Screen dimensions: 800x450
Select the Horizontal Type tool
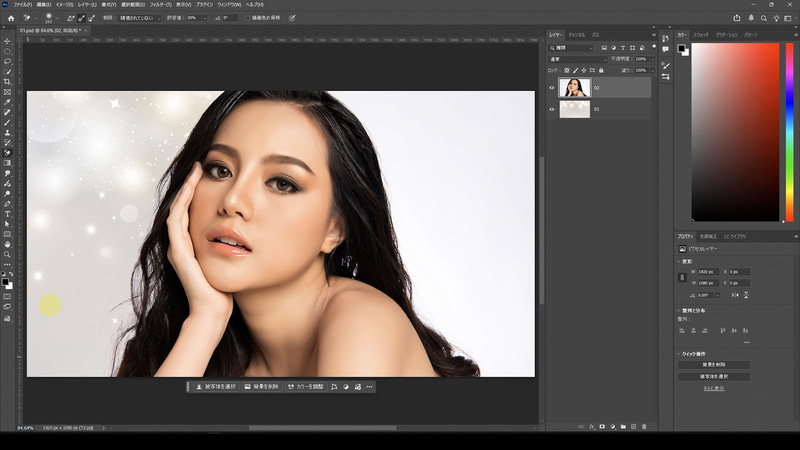(7, 214)
